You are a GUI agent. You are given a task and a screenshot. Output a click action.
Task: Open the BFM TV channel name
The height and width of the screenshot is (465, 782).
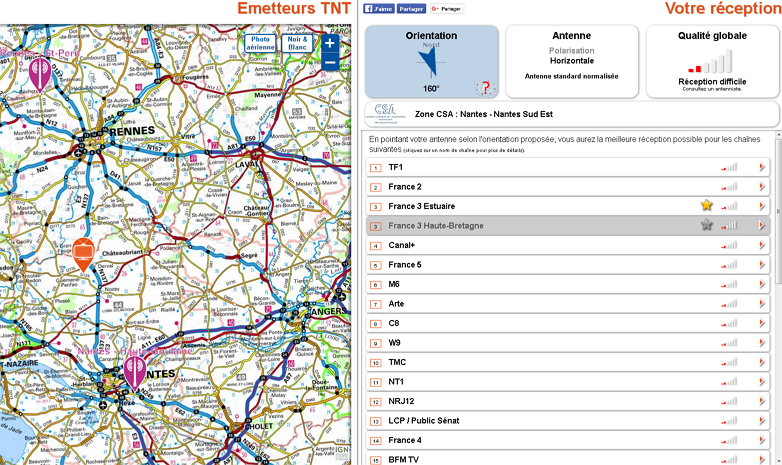(x=403, y=460)
